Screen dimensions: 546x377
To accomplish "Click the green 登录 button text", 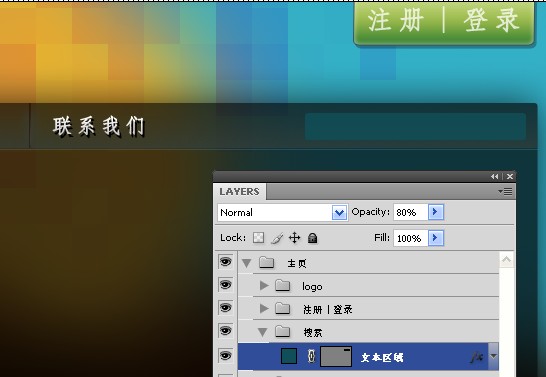I will [x=491, y=21].
